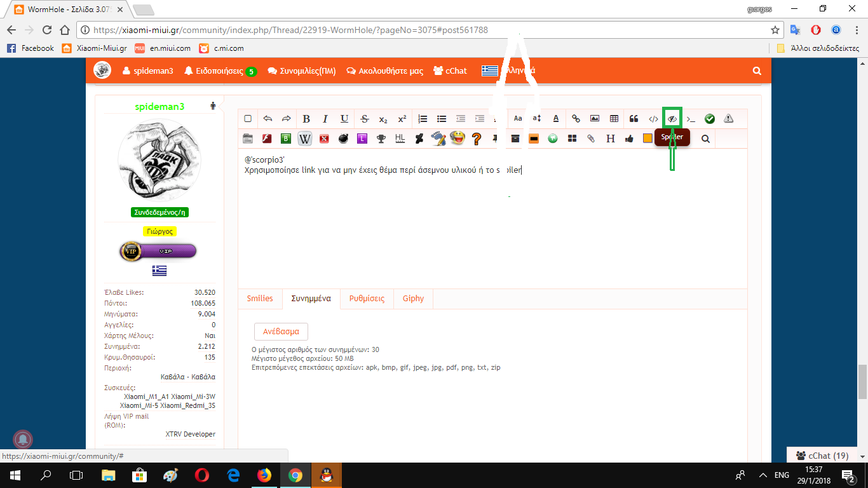Insert a code block
The image size is (868, 488).
(x=653, y=119)
